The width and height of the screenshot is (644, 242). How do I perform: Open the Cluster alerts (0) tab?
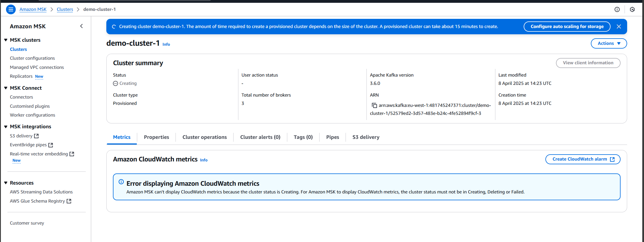click(260, 137)
